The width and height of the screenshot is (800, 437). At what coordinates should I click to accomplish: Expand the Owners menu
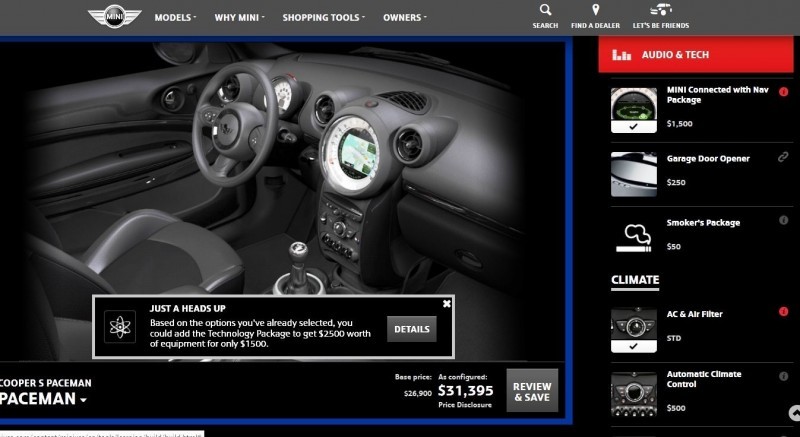click(405, 17)
